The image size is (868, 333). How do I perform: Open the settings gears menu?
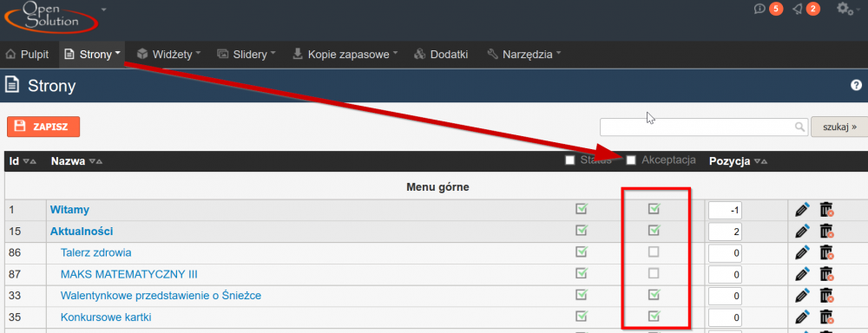845,9
